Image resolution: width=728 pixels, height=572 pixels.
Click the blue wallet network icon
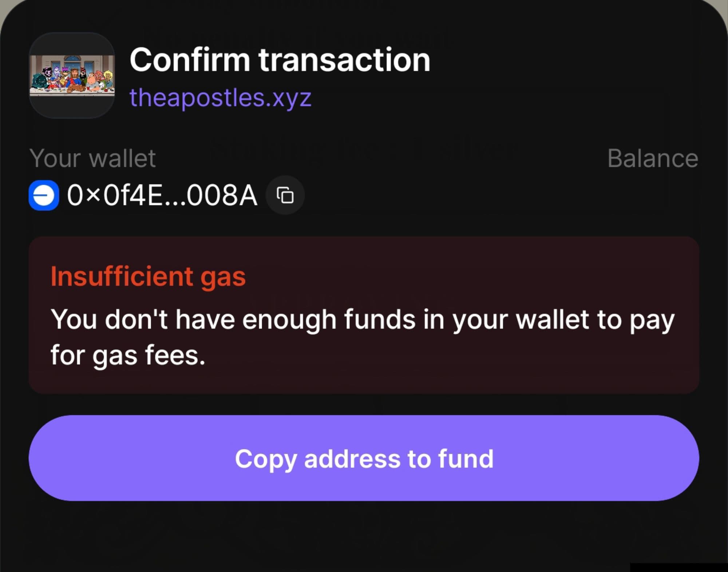[x=44, y=195]
